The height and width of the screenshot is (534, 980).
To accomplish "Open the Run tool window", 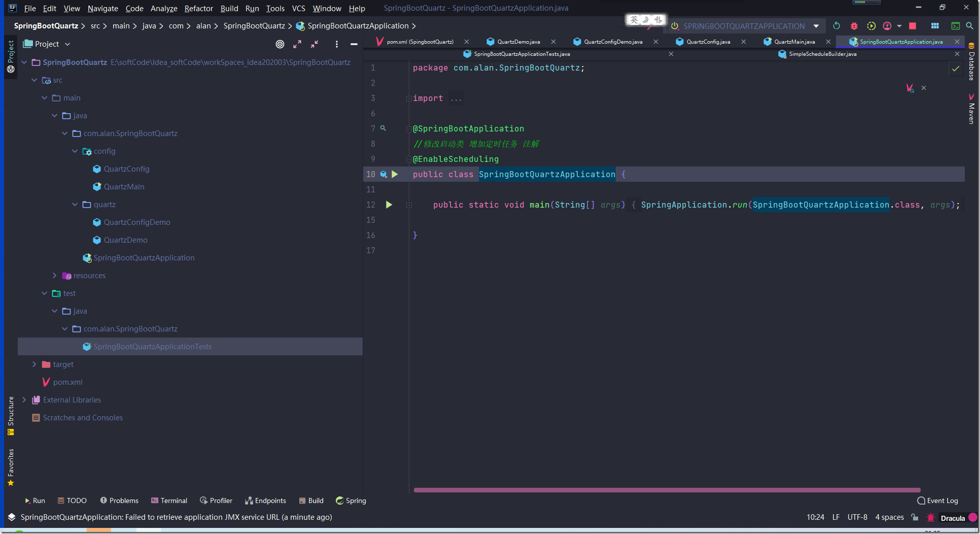I will (34, 500).
